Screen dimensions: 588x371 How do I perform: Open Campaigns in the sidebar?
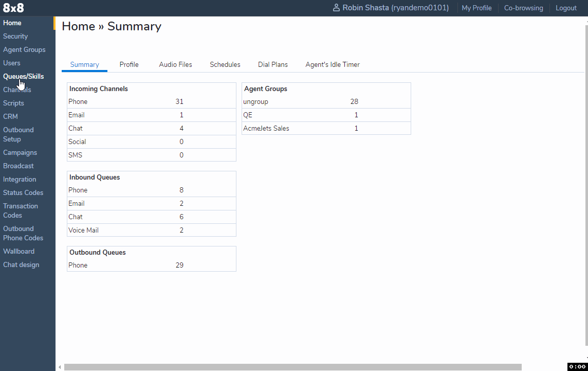click(x=20, y=153)
